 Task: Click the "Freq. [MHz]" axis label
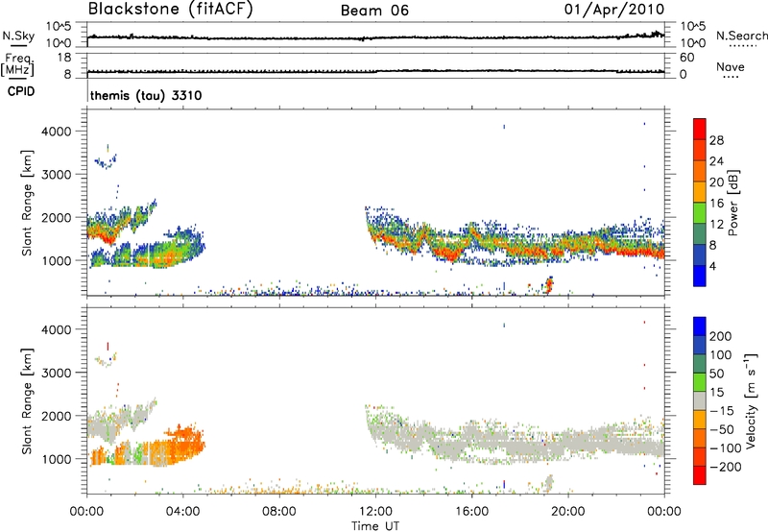click(x=17, y=65)
